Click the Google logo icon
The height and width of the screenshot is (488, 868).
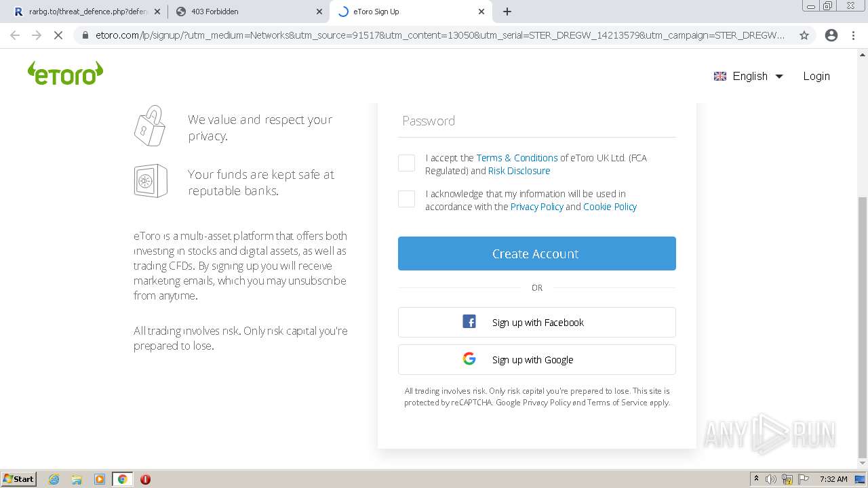(469, 359)
